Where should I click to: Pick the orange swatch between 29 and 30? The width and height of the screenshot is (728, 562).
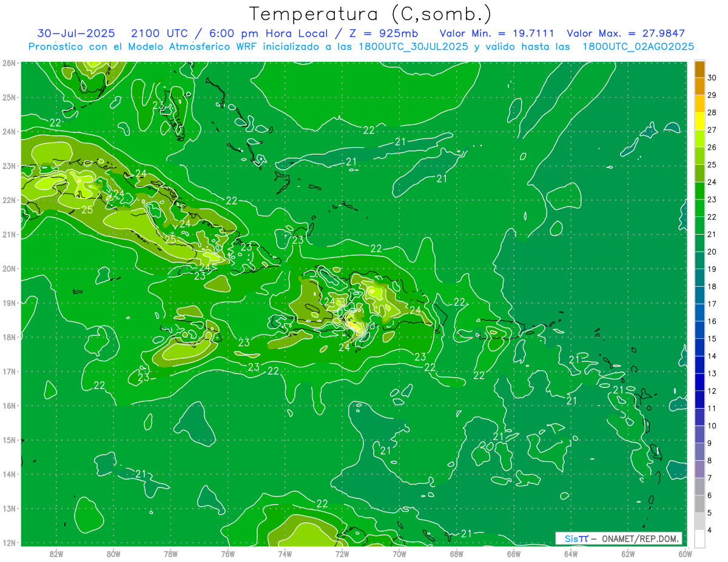click(x=699, y=86)
